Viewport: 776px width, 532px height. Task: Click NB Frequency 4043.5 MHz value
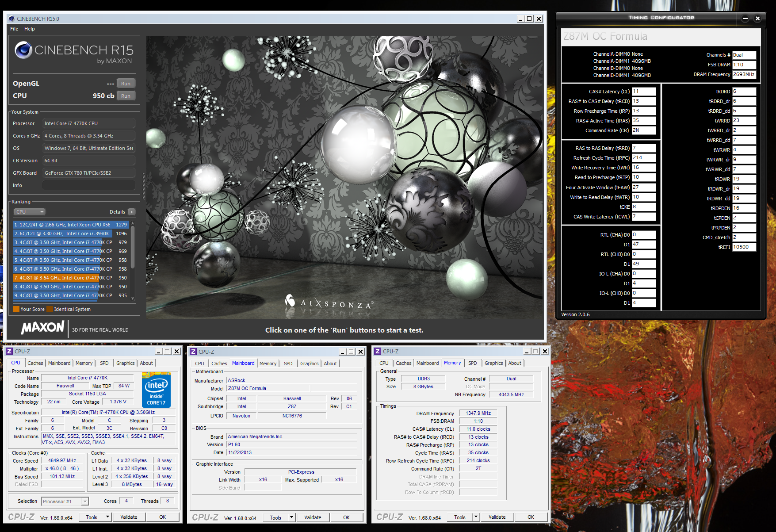click(x=511, y=394)
